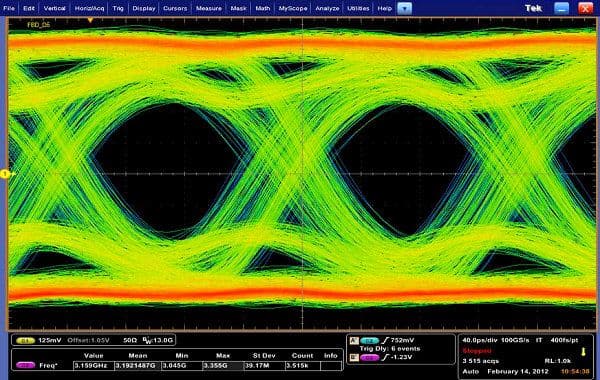Click the cyan A trigger source badge

click(x=369, y=340)
